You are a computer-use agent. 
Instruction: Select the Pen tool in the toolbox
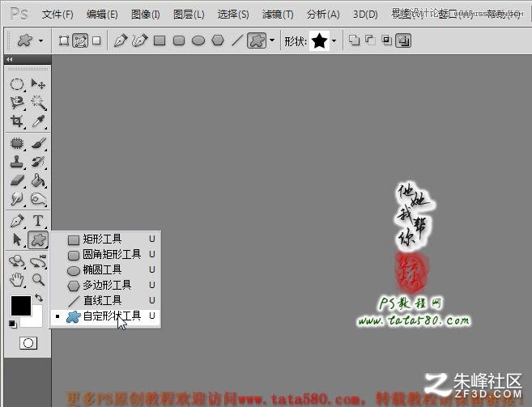[x=17, y=221]
